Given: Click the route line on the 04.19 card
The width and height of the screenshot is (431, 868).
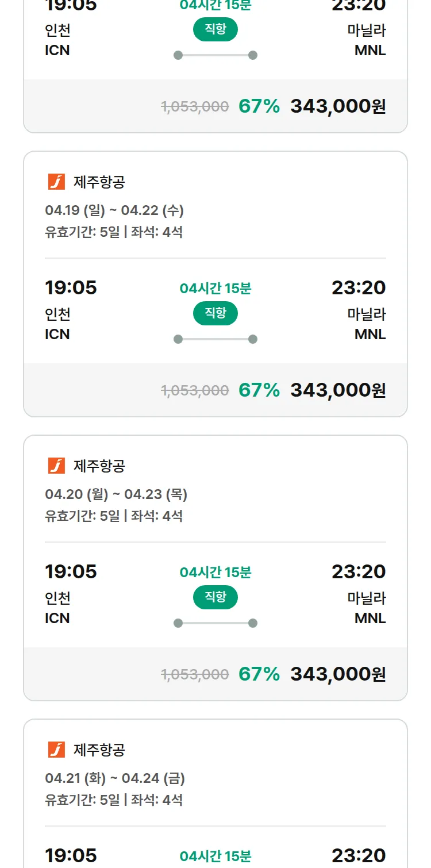Looking at the screenshot, I should pos(215,339).
